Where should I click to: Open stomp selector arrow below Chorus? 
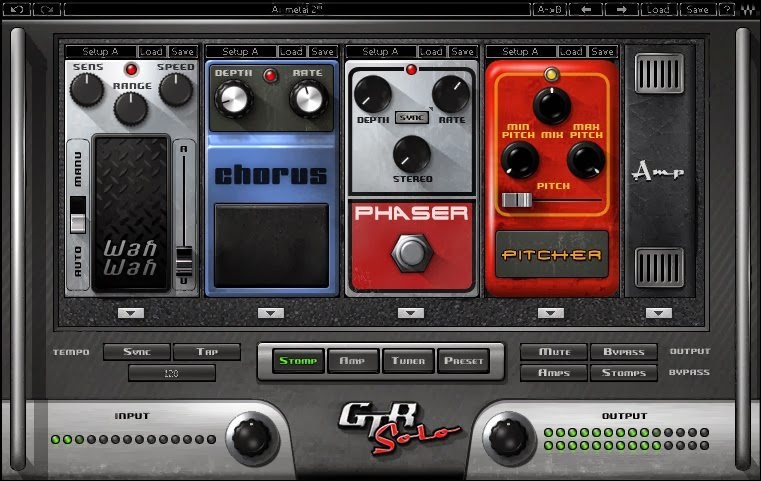pos(271,313)
